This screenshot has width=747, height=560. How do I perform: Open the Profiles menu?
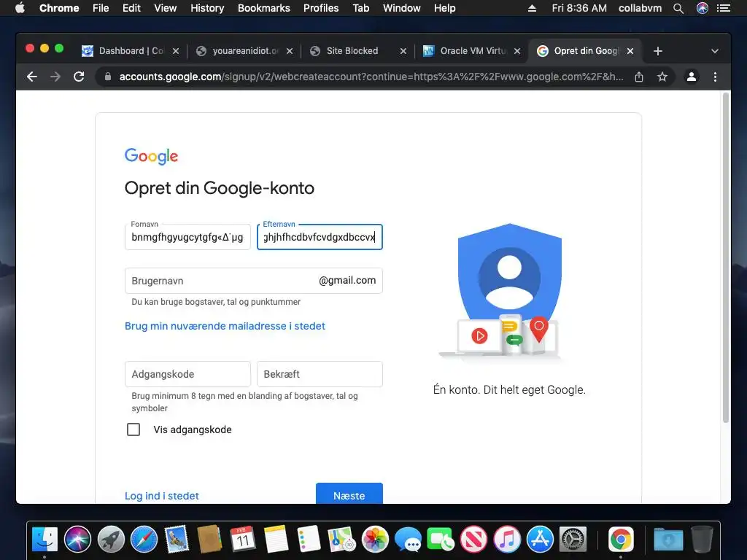pyautogui.click(x=321, y=8)
